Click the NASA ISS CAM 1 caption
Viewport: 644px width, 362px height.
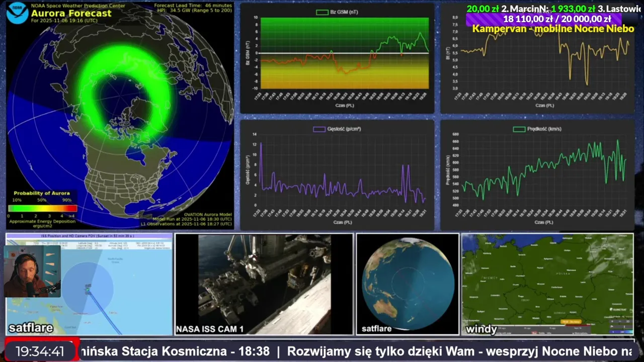click(209, 329)
